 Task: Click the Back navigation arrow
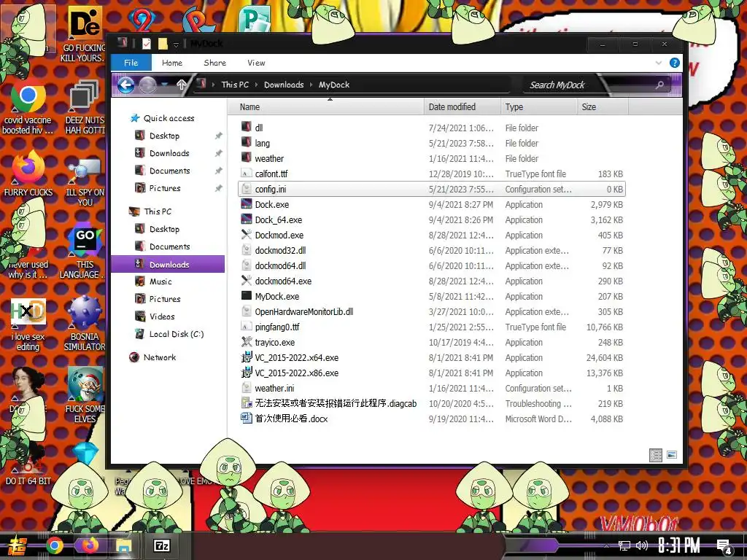pos(125,85)
